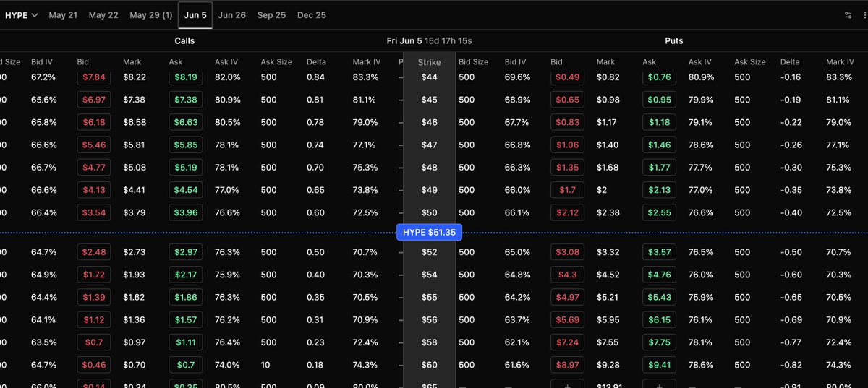Select the Jun 26 expiry tab
868x388 pixels.
point(231,15)
